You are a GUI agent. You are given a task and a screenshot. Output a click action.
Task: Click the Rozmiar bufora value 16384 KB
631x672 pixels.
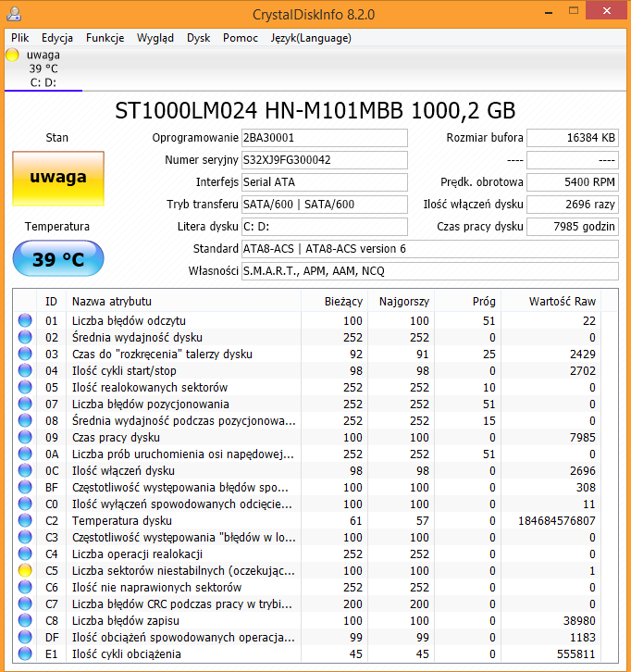tap(573, 138)
